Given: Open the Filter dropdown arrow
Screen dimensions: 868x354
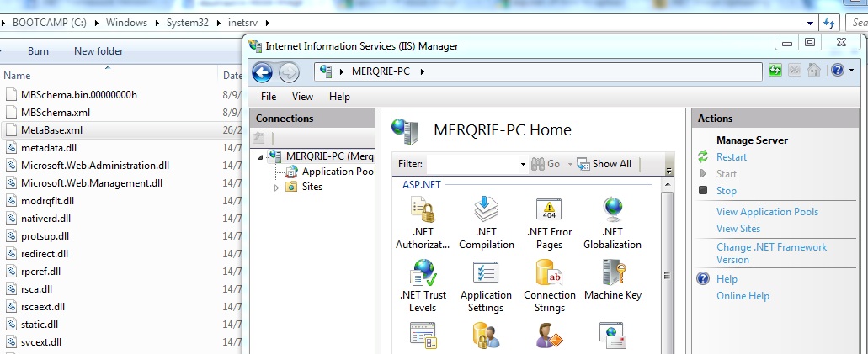Looking at the screenshot, I should coord(523,164).
